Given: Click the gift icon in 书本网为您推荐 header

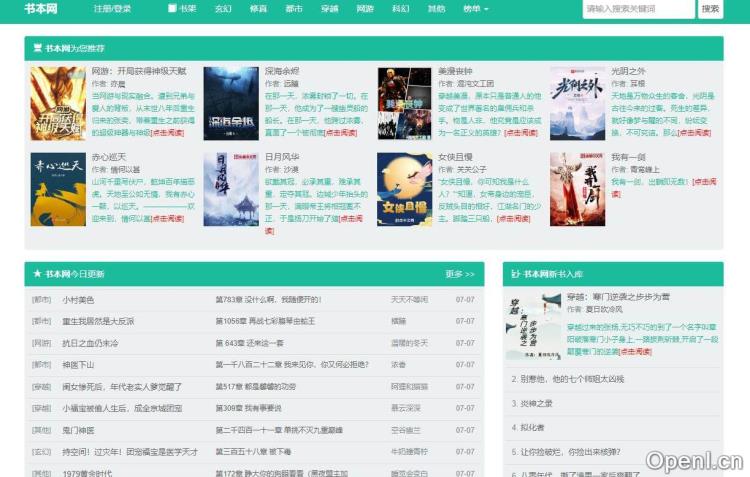Looking at the screenshot, I should (x=37, y=48).
